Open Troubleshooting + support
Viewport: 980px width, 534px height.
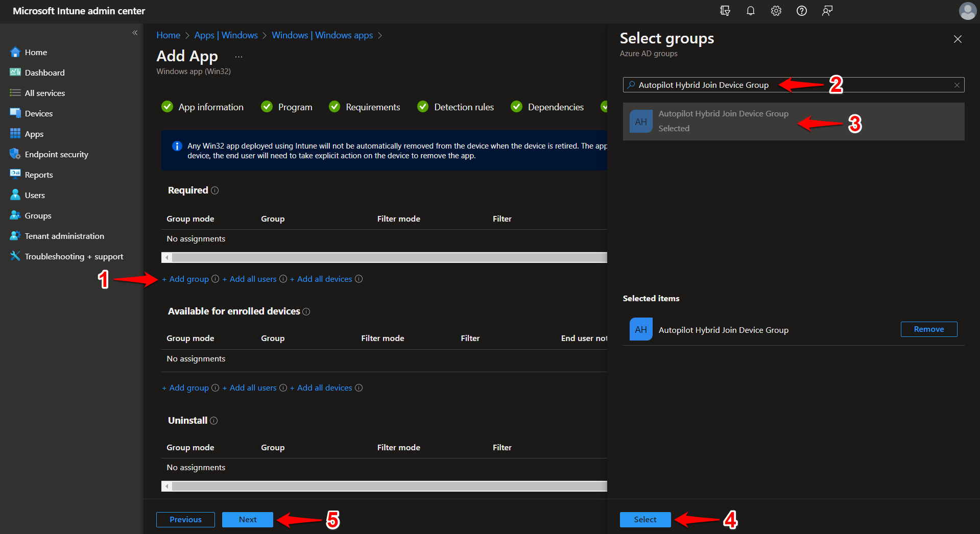(x=74, y=256)
